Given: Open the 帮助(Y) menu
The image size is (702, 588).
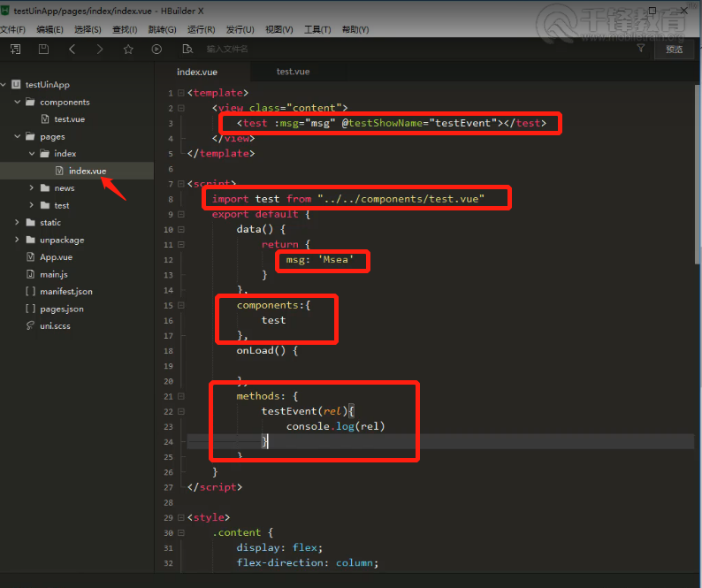Looking at the screenshot, I should point(355,29).
